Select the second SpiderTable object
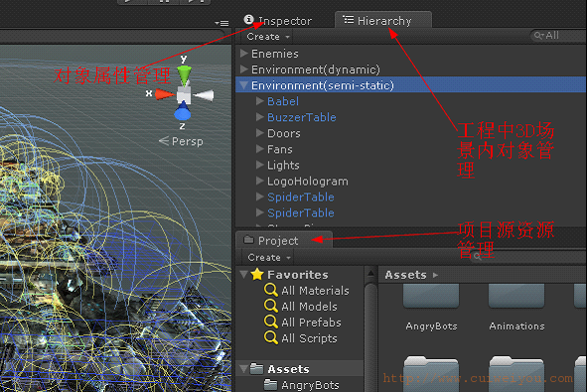The image size is (587, 392). coord(301,213)
